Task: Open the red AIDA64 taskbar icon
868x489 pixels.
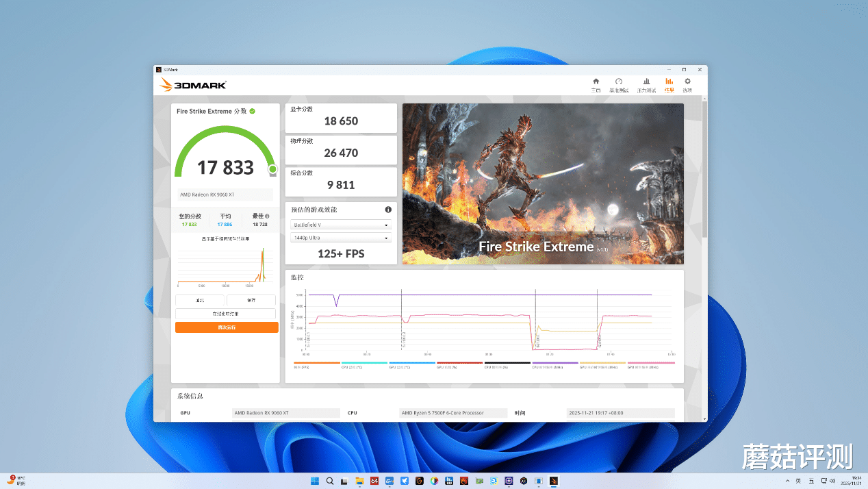Action: pyautogui.click(x=374, y=481)
